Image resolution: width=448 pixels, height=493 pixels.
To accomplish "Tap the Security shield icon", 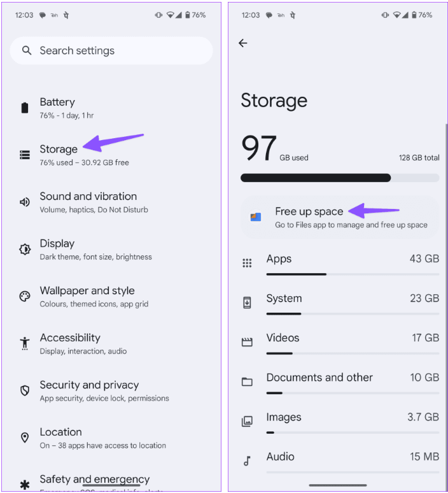I will tap(25, 390).
